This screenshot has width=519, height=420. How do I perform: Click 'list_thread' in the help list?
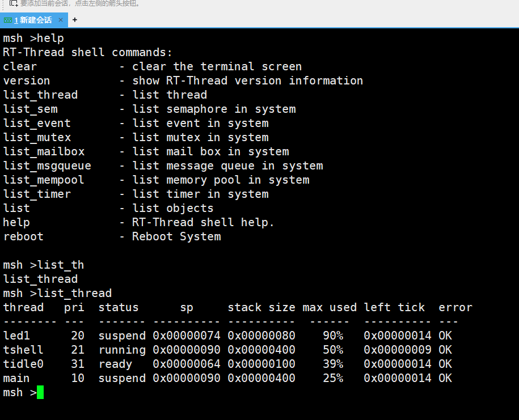click(40, 95)
